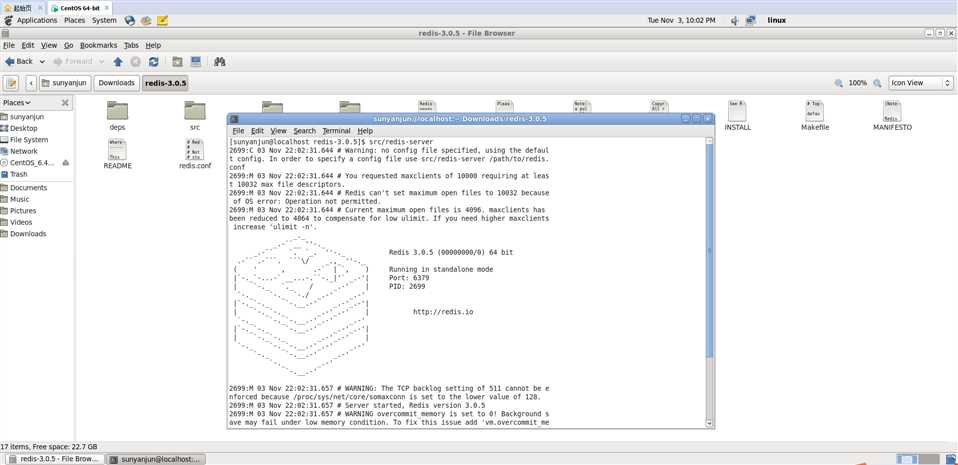Zoom in with the magnifier plus icon
The height and width of the screenshot is (465, 958).
coord(877,83)
